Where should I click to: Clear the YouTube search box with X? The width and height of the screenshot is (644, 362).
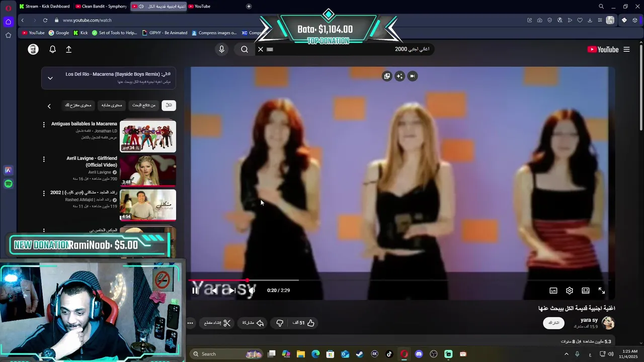tap(261, 49)
